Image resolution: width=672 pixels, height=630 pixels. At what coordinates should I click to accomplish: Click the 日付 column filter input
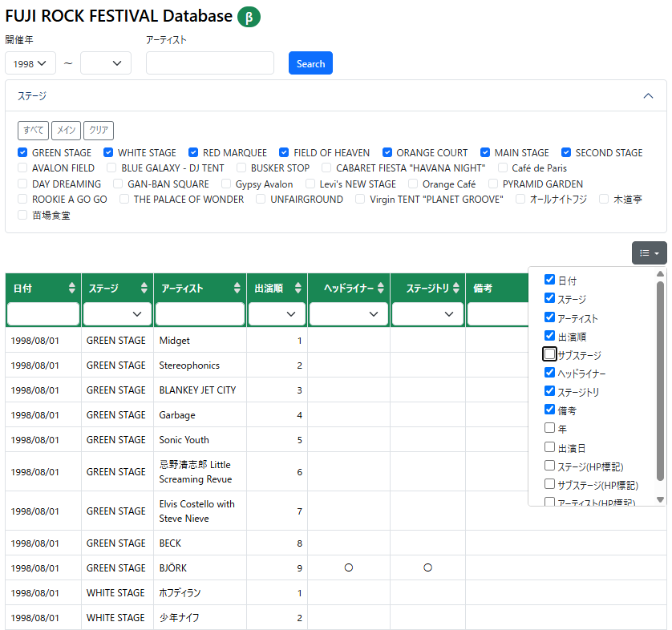pos(43,314)
